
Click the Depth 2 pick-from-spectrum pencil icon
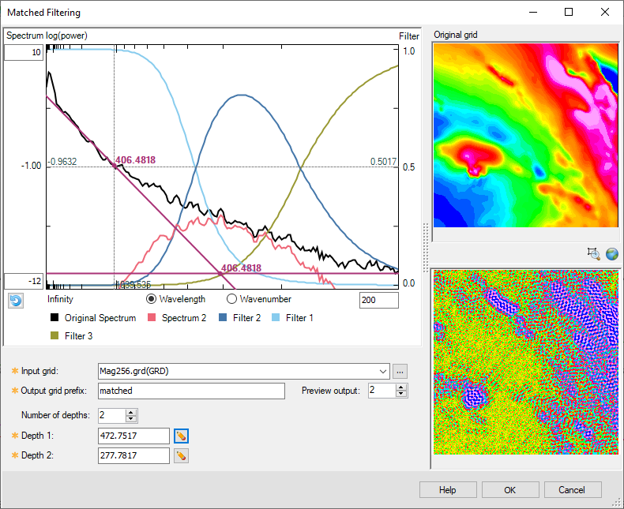[x=181, y=456]
